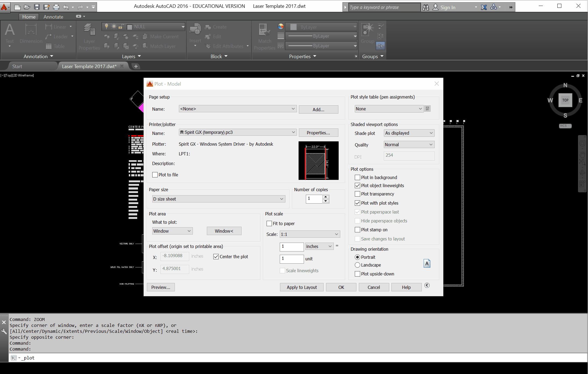Click the Undo arrow icon
Image resolution: width=588 pixels, height=374 pixels.
pos(66,7)
